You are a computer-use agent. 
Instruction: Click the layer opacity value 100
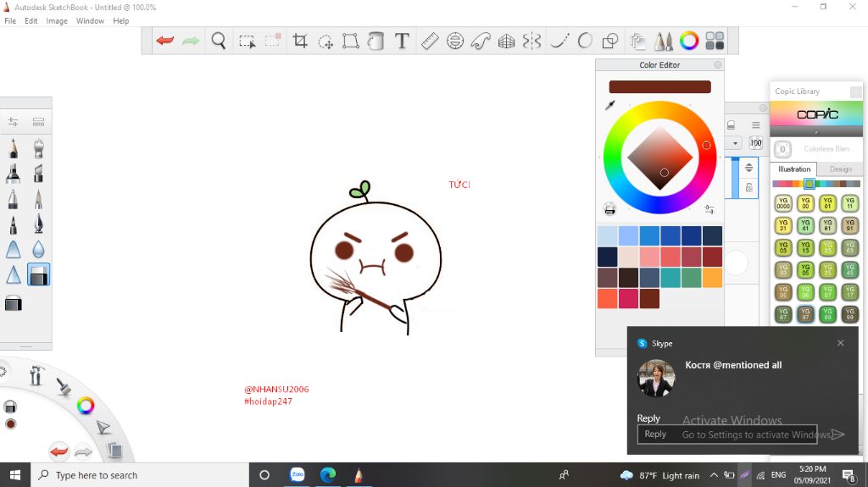point(755,143)
